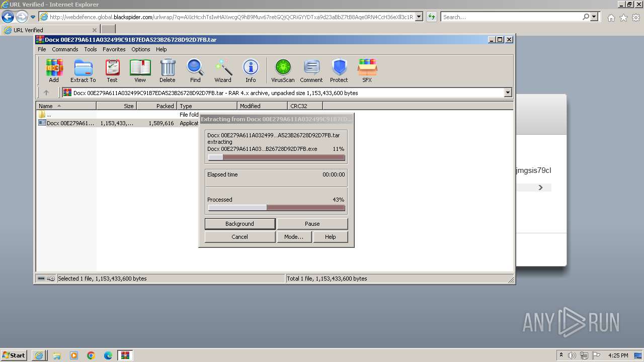This screenshot has width=644, height=362.
Task: Open the Commands menu
Action: (x=65, y=49)
